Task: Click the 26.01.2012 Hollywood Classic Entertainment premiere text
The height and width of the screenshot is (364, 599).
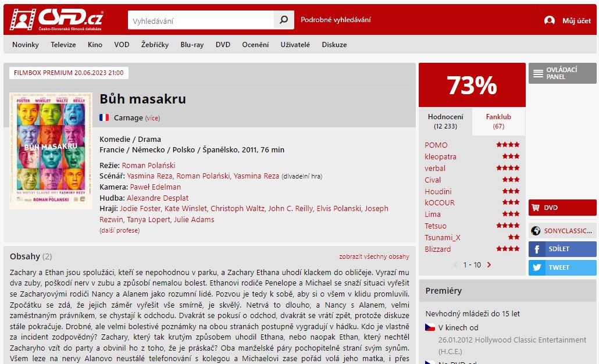Action: [x=512, y=345]
